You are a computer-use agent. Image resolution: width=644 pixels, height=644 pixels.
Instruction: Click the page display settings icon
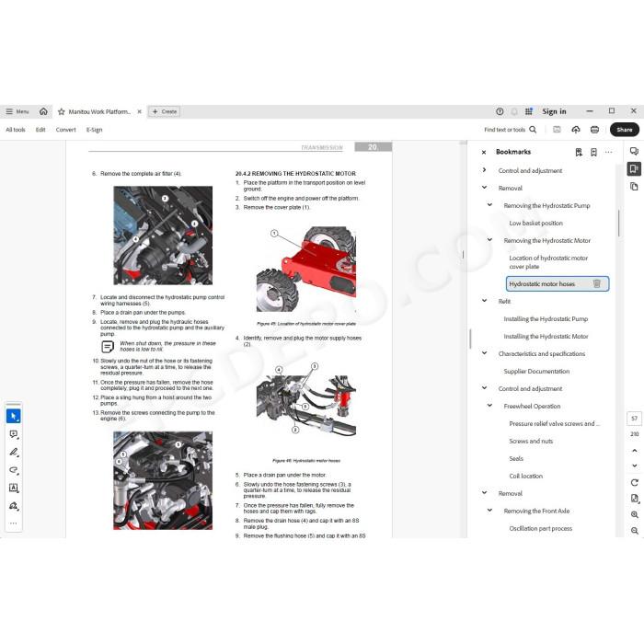point(635,499)
